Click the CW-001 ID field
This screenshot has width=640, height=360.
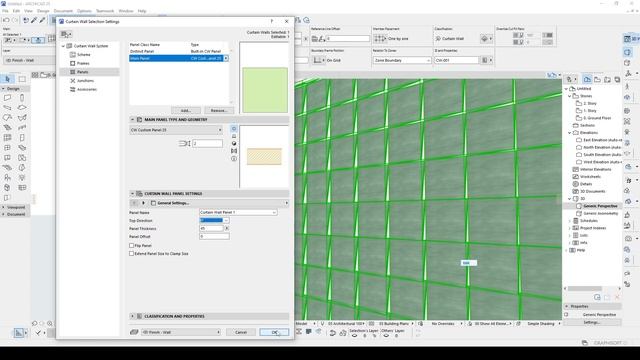[x=456, y=60]
